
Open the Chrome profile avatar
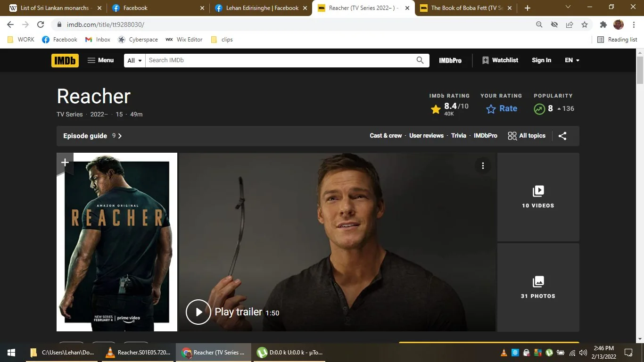619,25
